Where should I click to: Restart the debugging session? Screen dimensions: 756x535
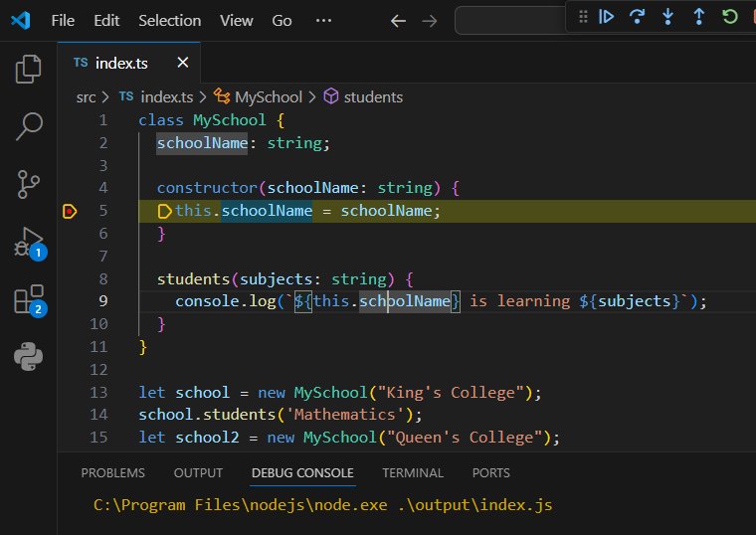coord(730,17)
